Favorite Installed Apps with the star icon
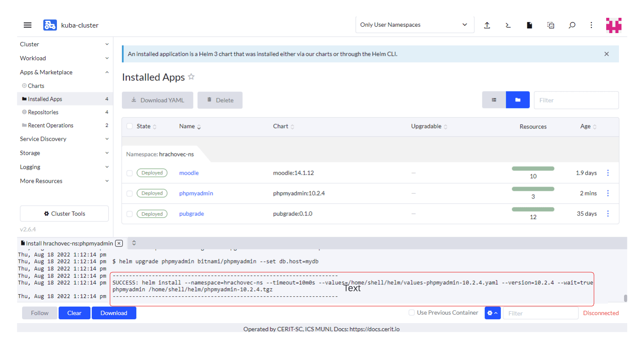Screen dimensions: 644x349 pos(191,77)
